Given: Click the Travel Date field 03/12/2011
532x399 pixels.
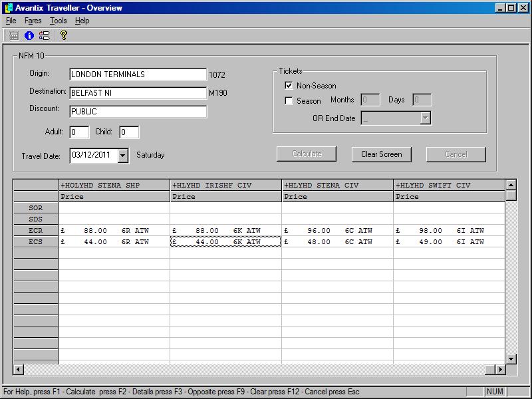Looking at the screenshot, I should pos(94,156).
